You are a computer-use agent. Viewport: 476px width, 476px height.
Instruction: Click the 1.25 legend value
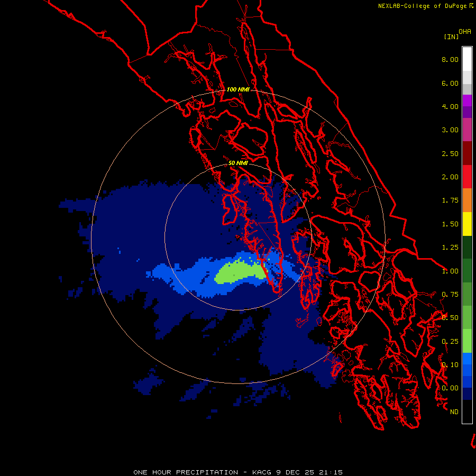click(x=450, y=248)
